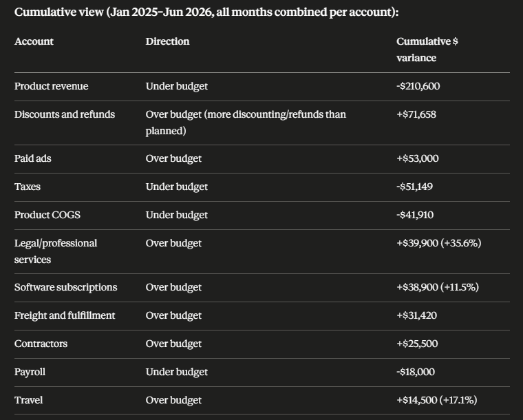Click 'Over budget' in Legal/professional services row
Screen dimensions: 523x420
pyautogui.click(x=173, y=244)
